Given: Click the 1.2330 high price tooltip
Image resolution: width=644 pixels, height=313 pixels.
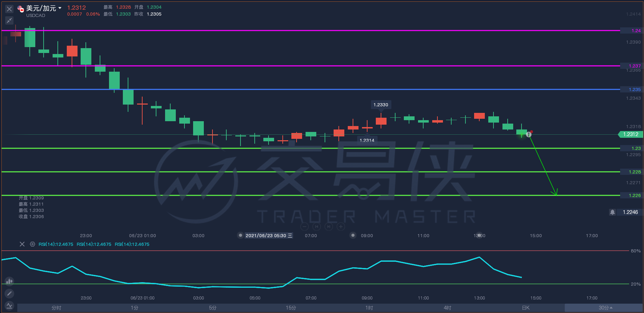Looking at the screenshot, I should point(381,105).
